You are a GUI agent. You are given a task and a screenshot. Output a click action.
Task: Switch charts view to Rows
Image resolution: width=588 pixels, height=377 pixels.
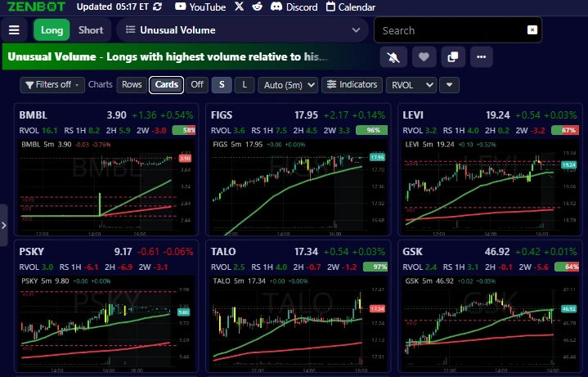point(132,85)
